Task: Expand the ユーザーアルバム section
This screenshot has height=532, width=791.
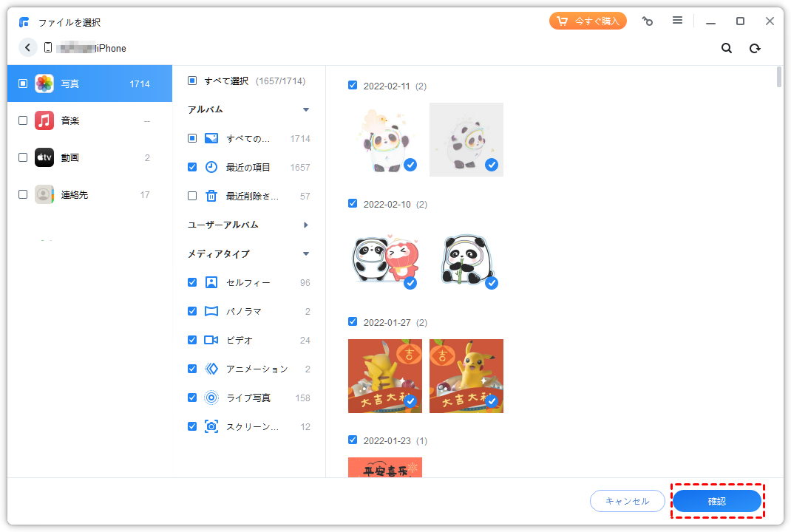Action: [x=306, y=225]
